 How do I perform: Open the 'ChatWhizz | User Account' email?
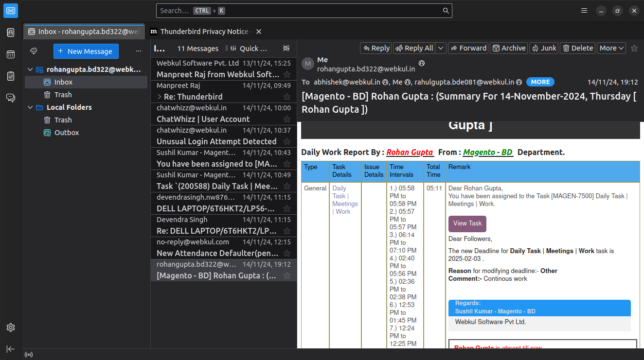coord(224,113)
